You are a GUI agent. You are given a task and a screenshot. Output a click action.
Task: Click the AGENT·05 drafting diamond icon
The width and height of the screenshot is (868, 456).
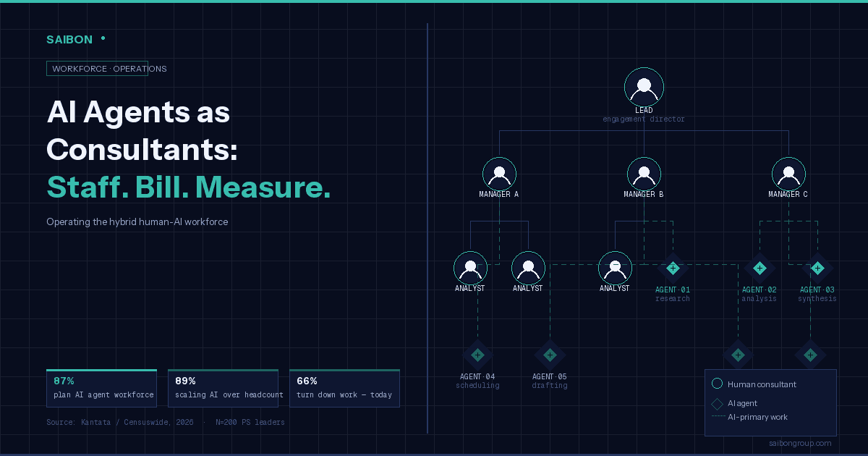(550, 355)
